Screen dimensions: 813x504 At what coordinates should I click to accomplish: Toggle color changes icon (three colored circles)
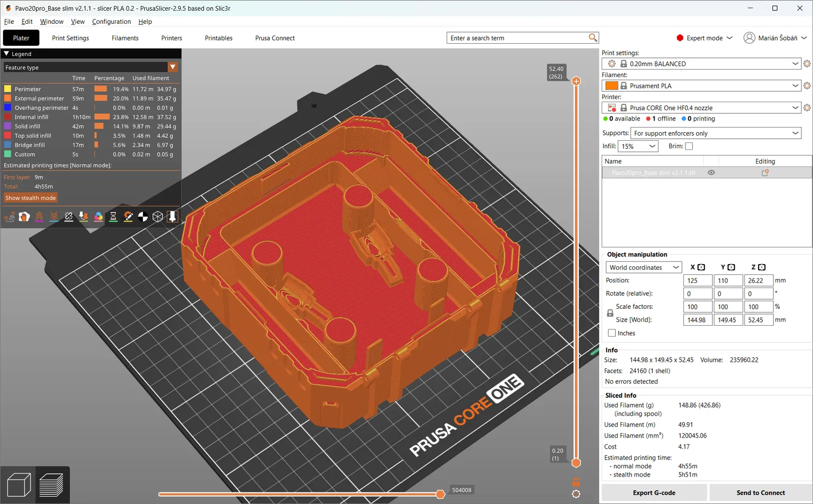pos(99,217)
